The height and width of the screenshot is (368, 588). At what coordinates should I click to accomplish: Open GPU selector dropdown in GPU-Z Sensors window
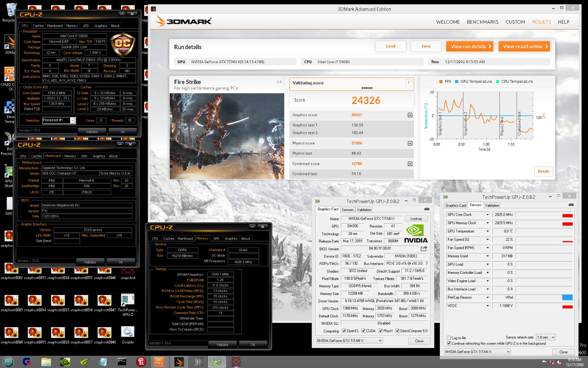click(x=477, y=352)
